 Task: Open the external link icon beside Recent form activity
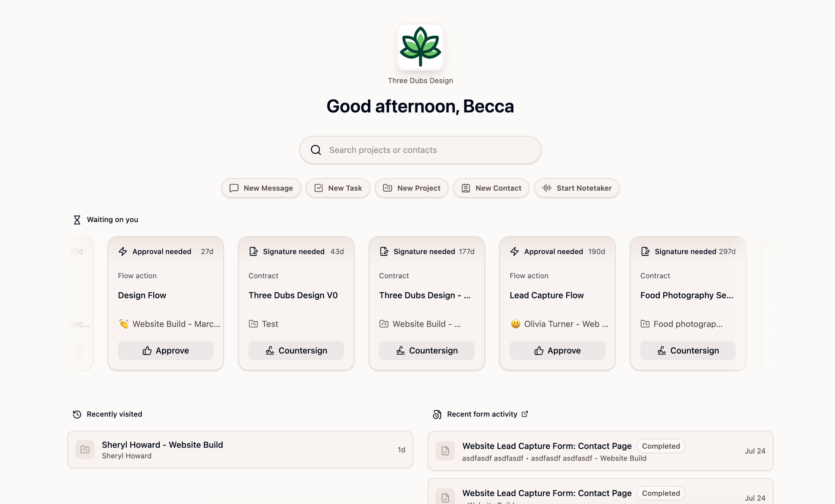click(x=525, y=414)
